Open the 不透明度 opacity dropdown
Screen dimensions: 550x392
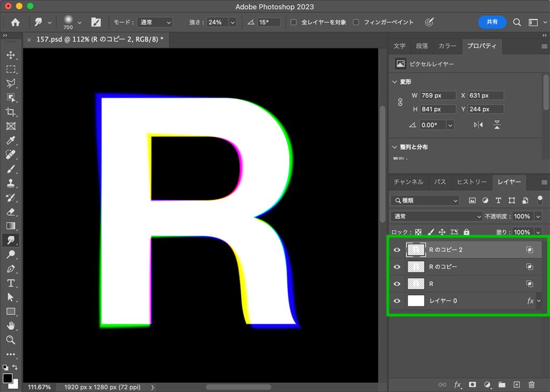point(538,216)
